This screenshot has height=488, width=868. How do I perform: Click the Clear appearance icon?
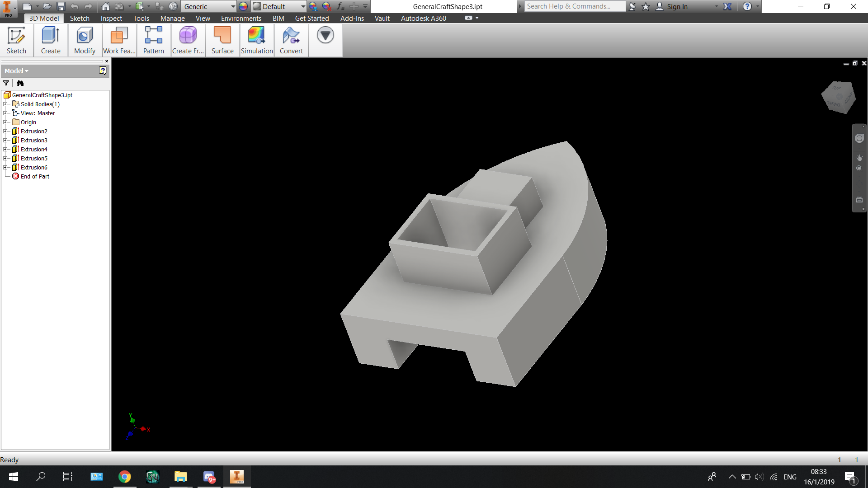327,6
